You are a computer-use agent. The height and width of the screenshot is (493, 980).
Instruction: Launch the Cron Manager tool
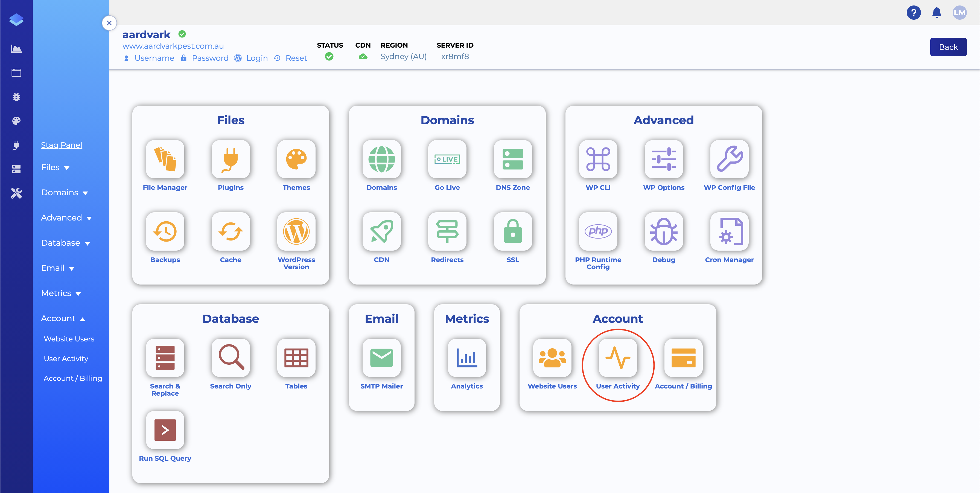(729, 231)
